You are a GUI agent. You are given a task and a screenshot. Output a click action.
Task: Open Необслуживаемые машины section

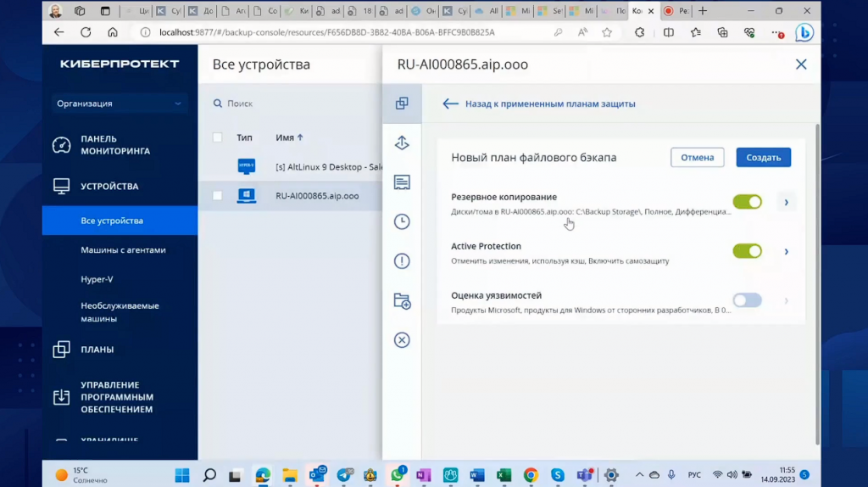120,312
